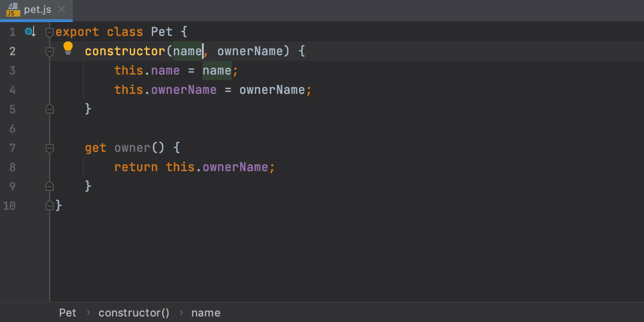The height and width of the screenshot is (322, 644).
Task: Click the owner getter name on line 7
Action: [x=132, y=148]
